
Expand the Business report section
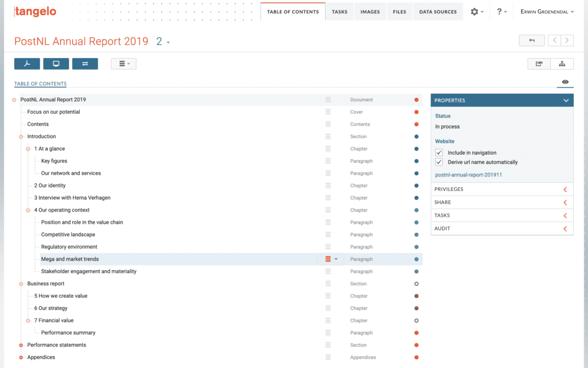tap(22, 283)
